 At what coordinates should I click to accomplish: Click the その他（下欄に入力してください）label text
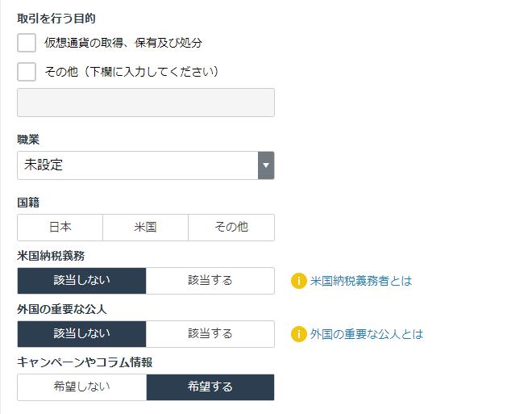[x=131, y=72]
